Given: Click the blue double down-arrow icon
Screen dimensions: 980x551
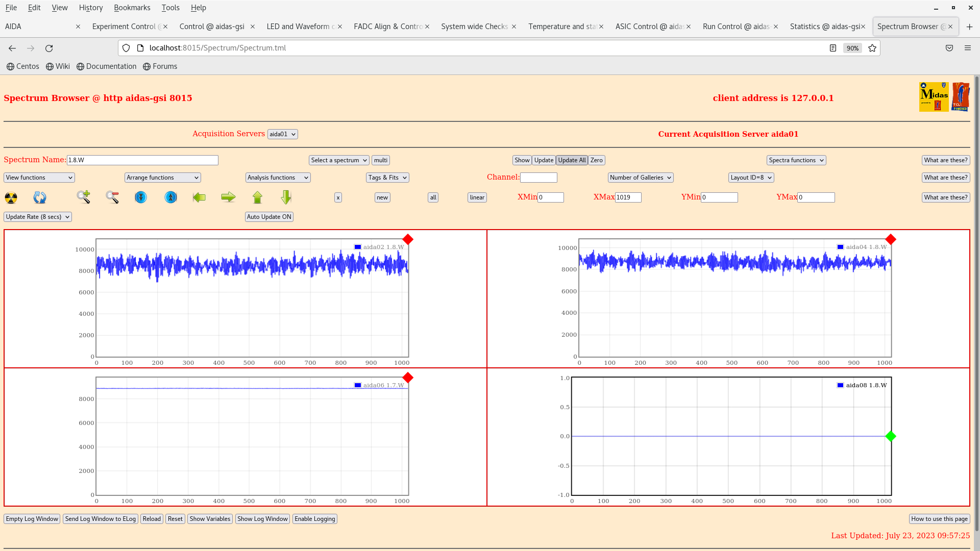Looking at the screenshot, I should 141,197.
